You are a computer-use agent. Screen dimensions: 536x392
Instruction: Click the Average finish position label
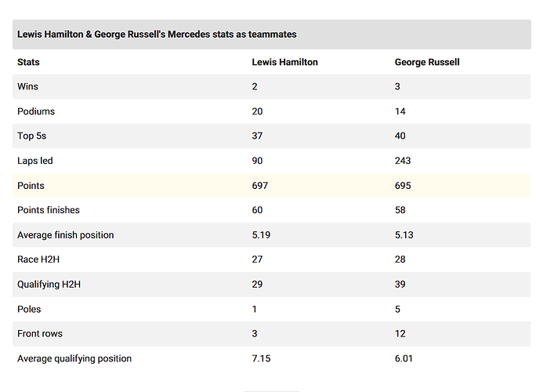(66, 235)
